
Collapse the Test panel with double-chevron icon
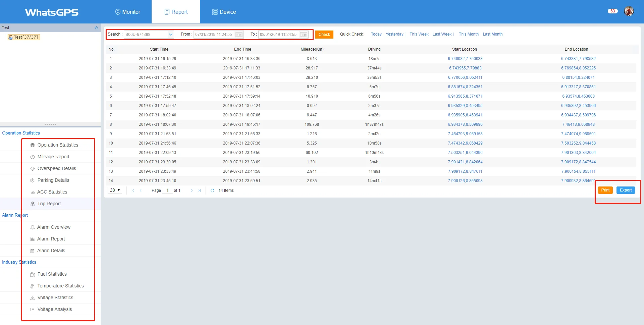(96, 28)
